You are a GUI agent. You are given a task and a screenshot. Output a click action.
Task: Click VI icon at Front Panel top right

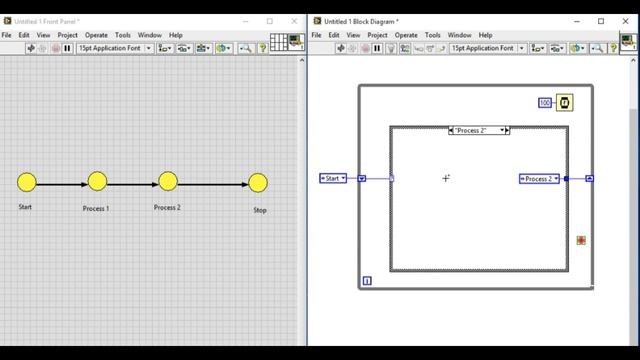click(x=296, y=42)
